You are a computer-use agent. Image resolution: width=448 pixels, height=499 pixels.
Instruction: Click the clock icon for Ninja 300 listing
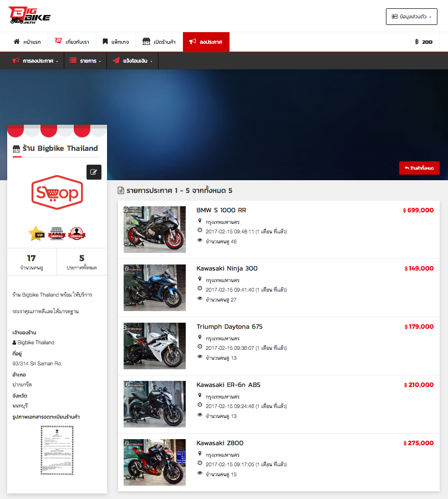click(200, 288)
